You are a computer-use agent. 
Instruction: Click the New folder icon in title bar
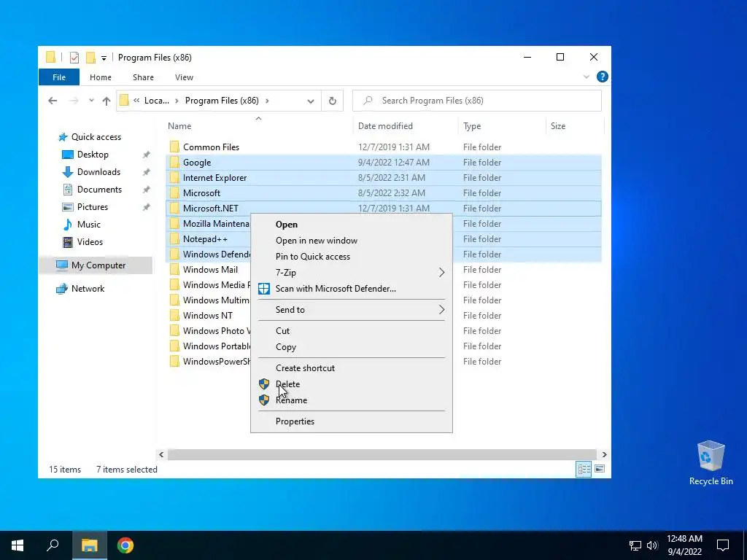point(90,58)
